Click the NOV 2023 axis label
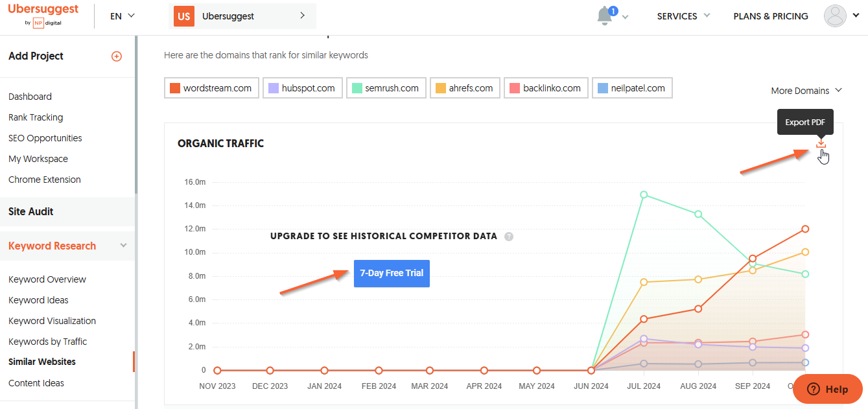This screenshot has height=409, width=868. (217, 386)
